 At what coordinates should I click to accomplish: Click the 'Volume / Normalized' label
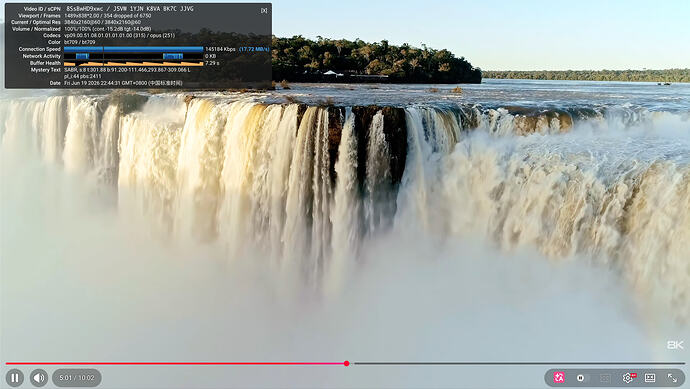(x=37, y=29)
